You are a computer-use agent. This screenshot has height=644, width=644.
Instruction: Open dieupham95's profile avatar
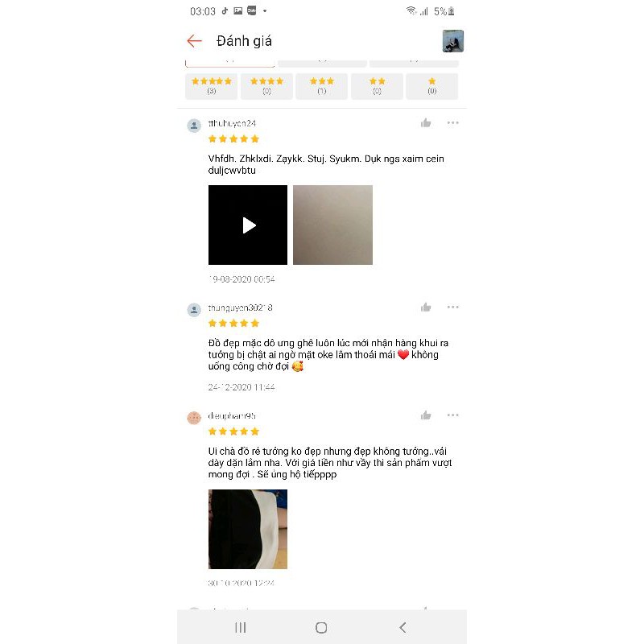coord(194,418)
